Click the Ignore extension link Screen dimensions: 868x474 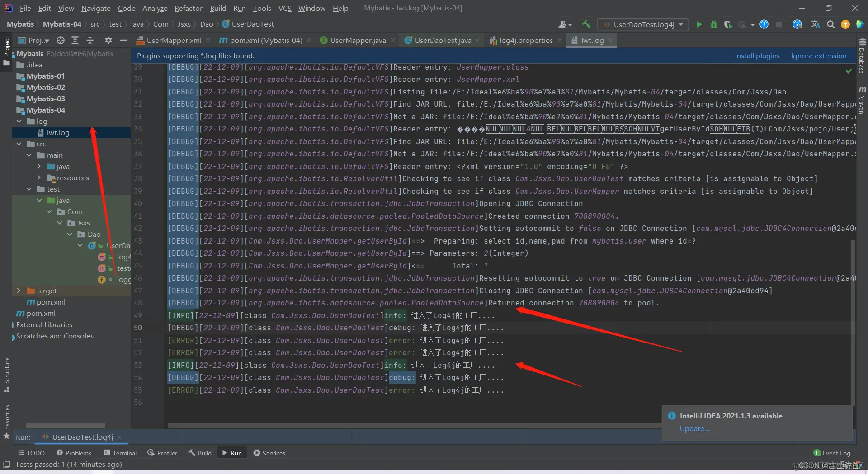pyautogui.click(x=819, y=56)
